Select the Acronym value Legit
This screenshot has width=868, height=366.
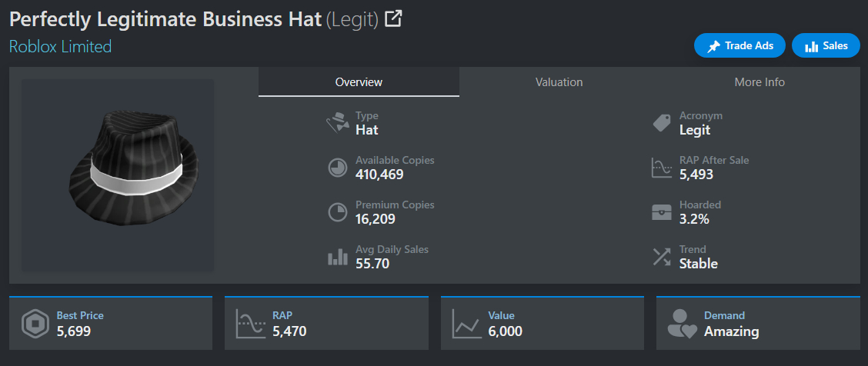coord(695,131)
